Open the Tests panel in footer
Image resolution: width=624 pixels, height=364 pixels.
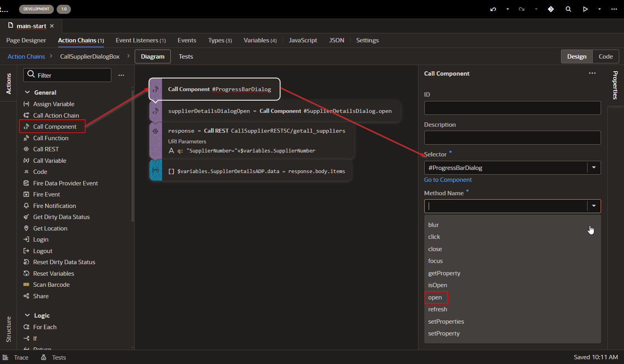[x=53, y=357]
